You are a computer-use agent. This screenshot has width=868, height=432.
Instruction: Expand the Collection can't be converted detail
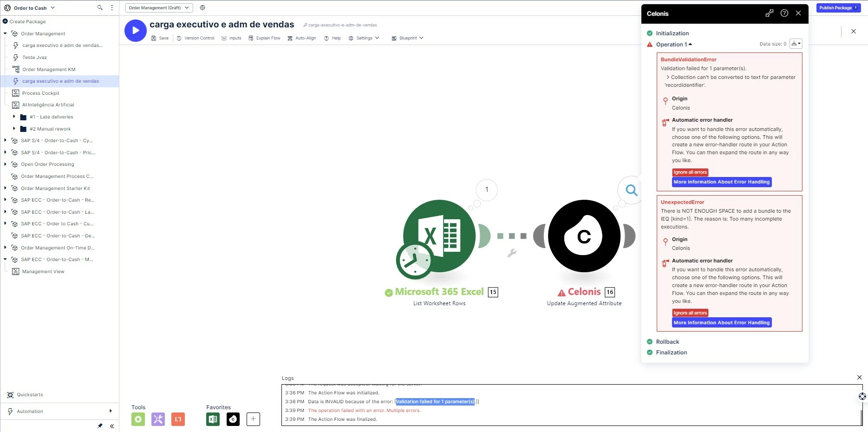[668, 78]
